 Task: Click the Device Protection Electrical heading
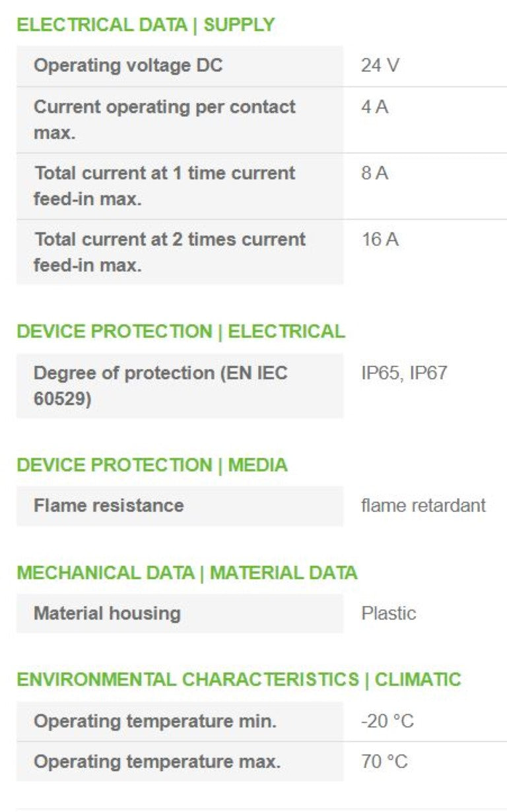tap(180, 332)
